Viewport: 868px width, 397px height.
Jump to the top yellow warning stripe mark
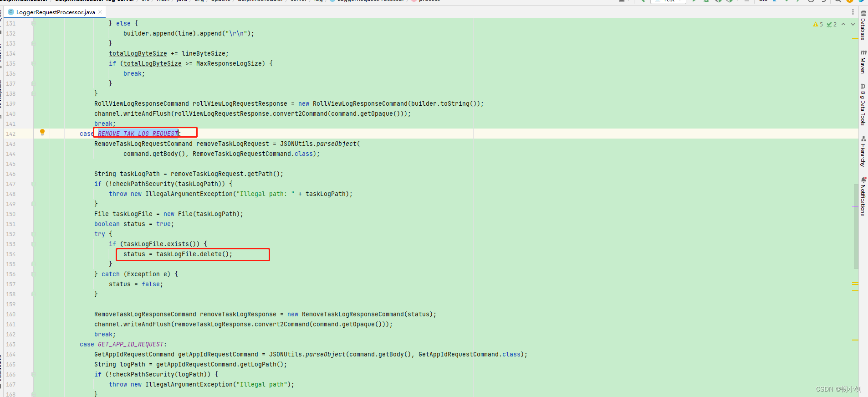click(x=855, y=38)
